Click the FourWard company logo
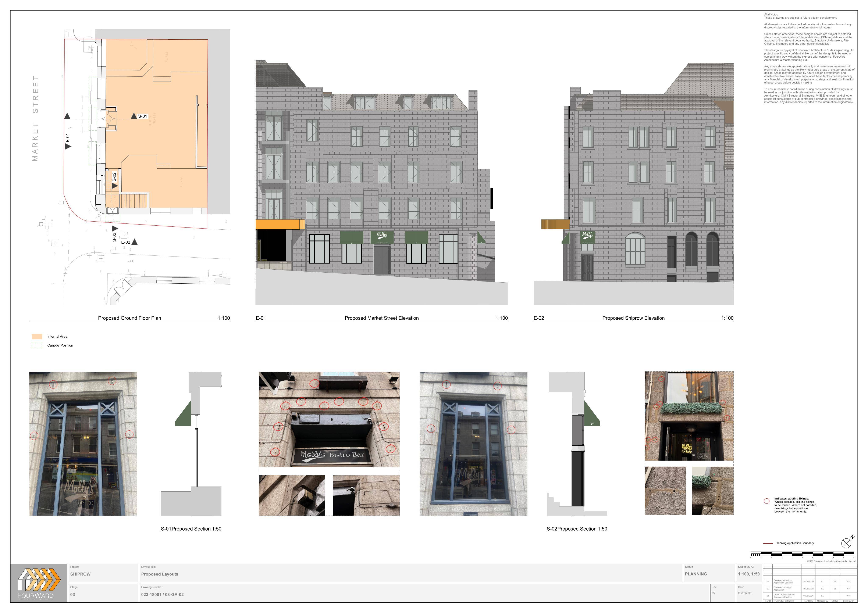The height and width of the screenshot is (613, 868). coord(39,583)
